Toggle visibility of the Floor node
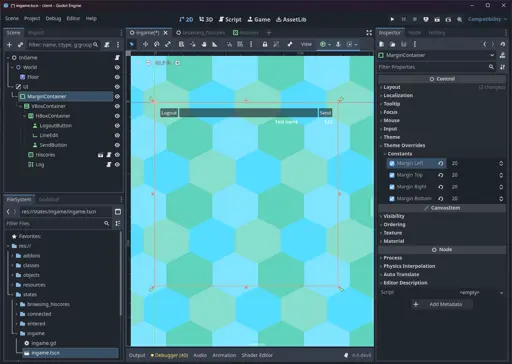Viewport: 512px width, 364px height. tap(117, 77)
